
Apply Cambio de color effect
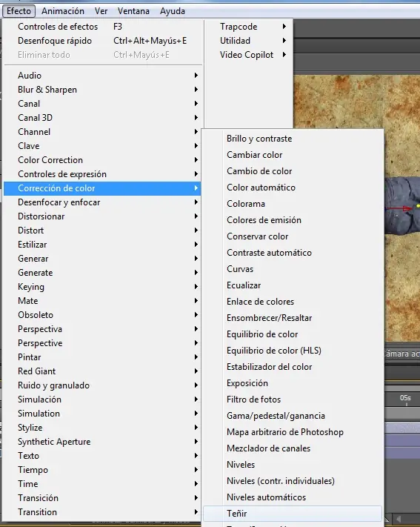point(293,171)
